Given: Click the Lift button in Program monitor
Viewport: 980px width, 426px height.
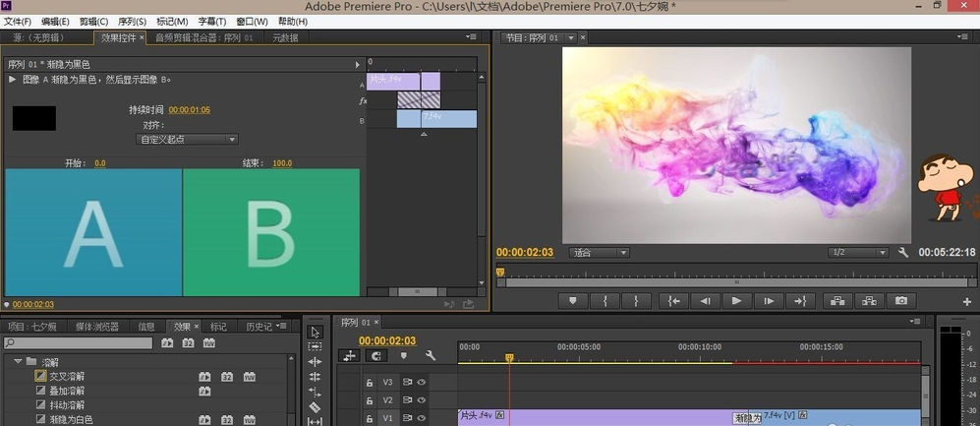Looking at the screenshot, I should (836, 301).
